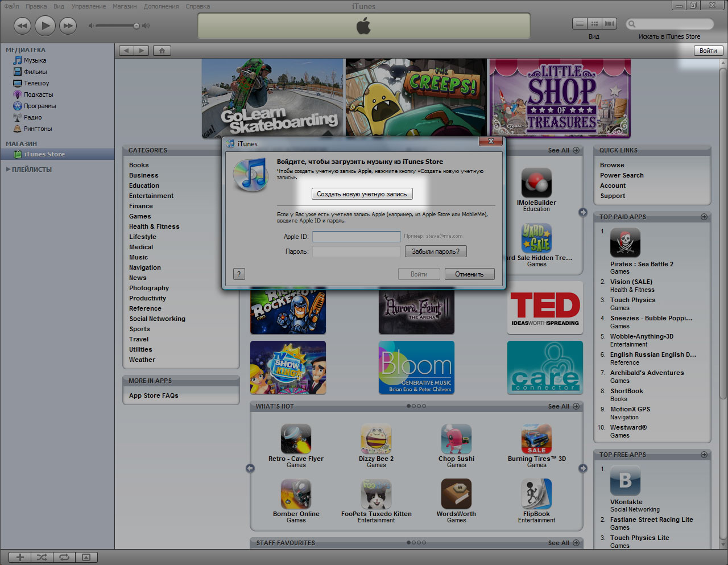Image resolution: width=728 pixels, height=565 pixels.
Task: Open the Вид menu
Action: pyautogui.click(x=59, y=6)
